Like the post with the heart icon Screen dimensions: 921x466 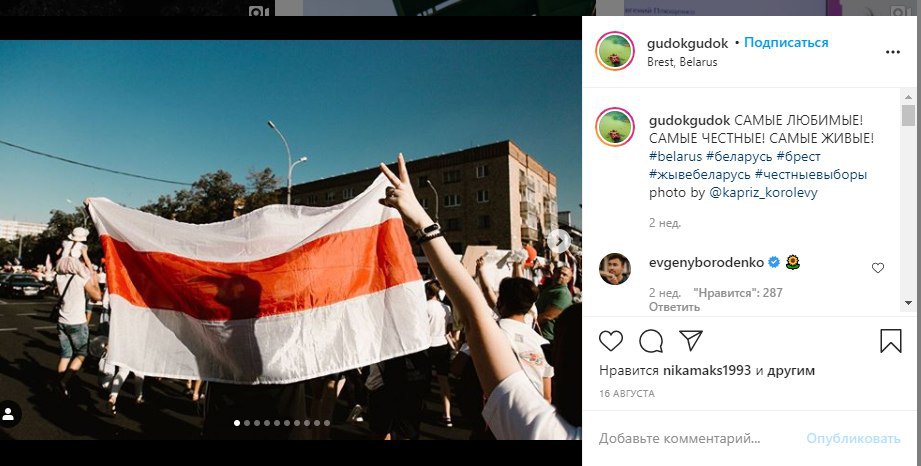click(x=611, y=341)
